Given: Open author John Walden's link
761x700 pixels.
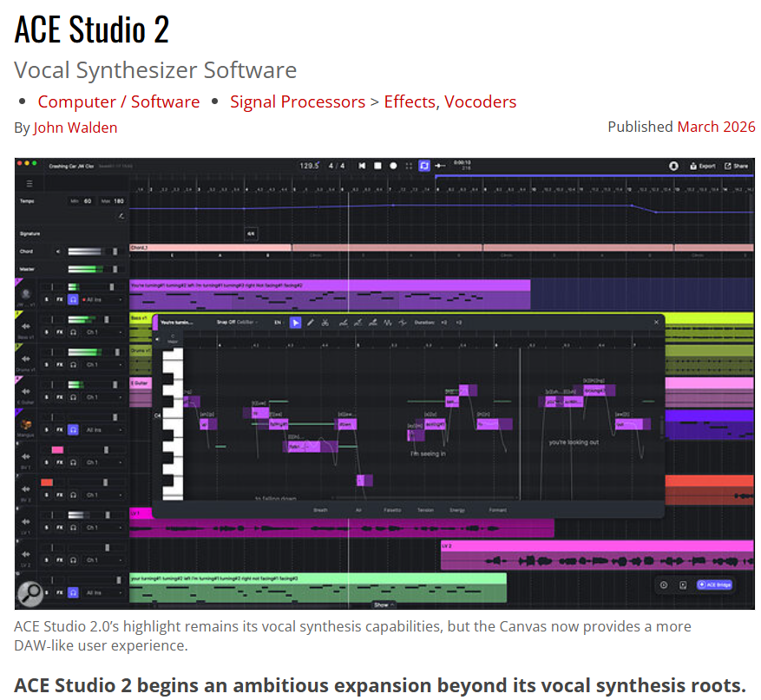Looking at the screenshot, I should pyautogui.click(x=75, y=128).
